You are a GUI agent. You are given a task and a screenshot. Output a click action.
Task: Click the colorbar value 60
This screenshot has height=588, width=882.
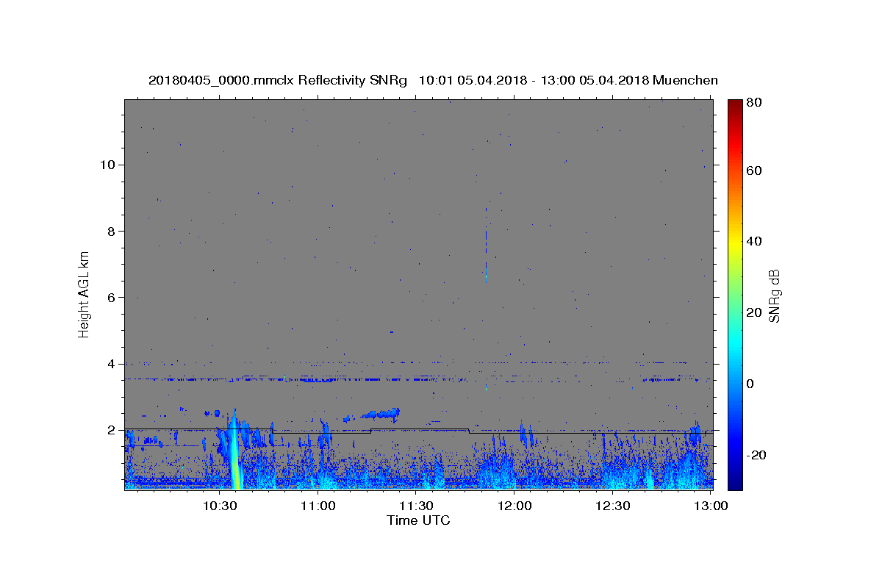[x=753, y=171]
